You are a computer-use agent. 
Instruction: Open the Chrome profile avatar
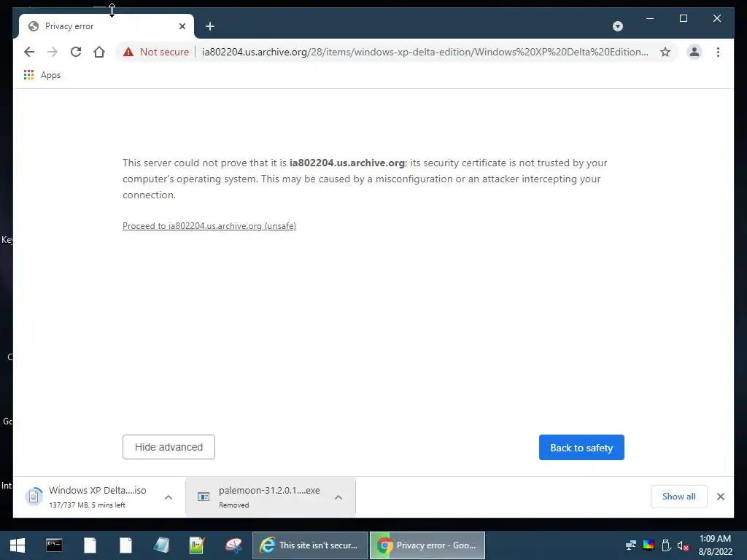pos(694,52)
